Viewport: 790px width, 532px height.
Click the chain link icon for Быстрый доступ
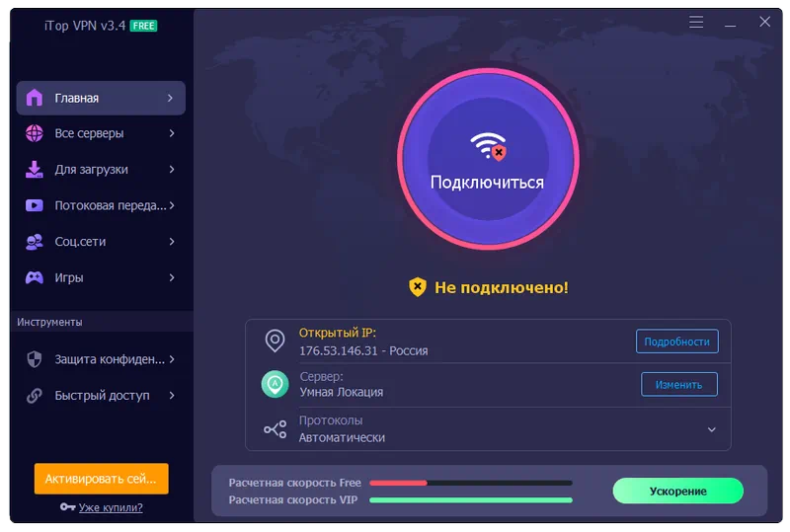click(35, 396)
